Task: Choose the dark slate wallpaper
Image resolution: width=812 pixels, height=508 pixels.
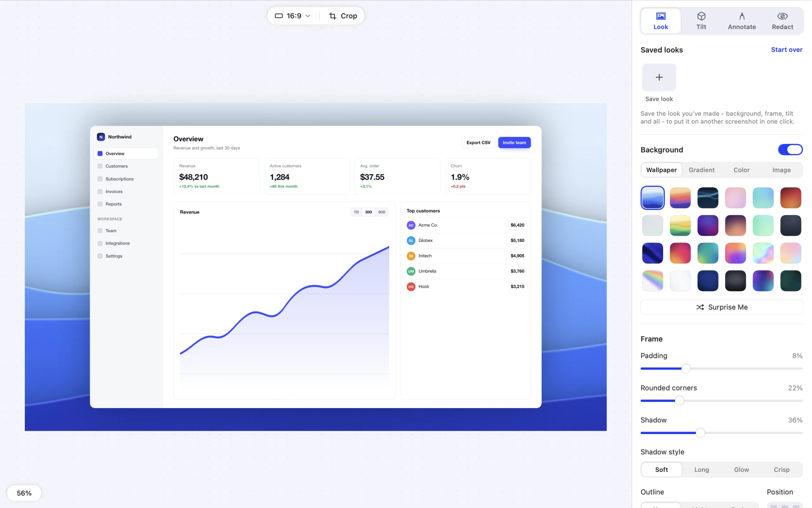Action: click(790, 226)
